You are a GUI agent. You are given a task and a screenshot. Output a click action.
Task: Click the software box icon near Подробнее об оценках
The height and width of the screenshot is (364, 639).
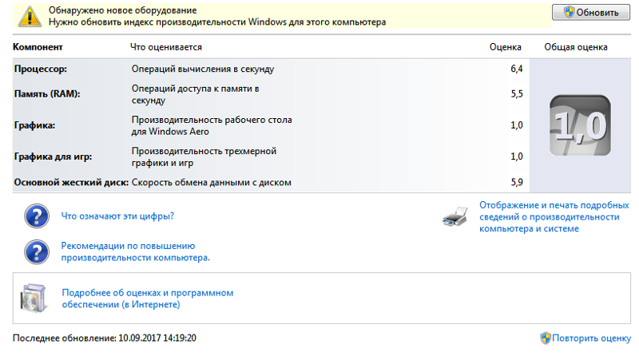pyautogui.click(x=34, y=299)
